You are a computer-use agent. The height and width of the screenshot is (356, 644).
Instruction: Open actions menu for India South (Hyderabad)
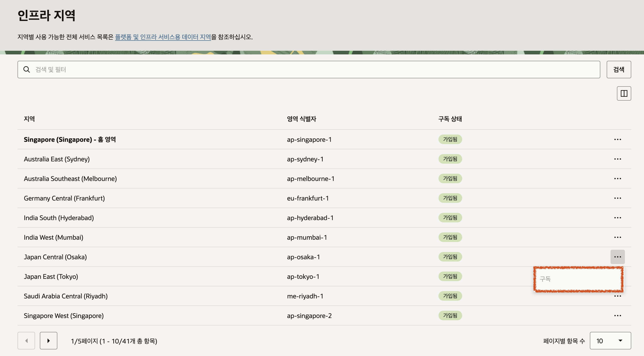[617, 218]
